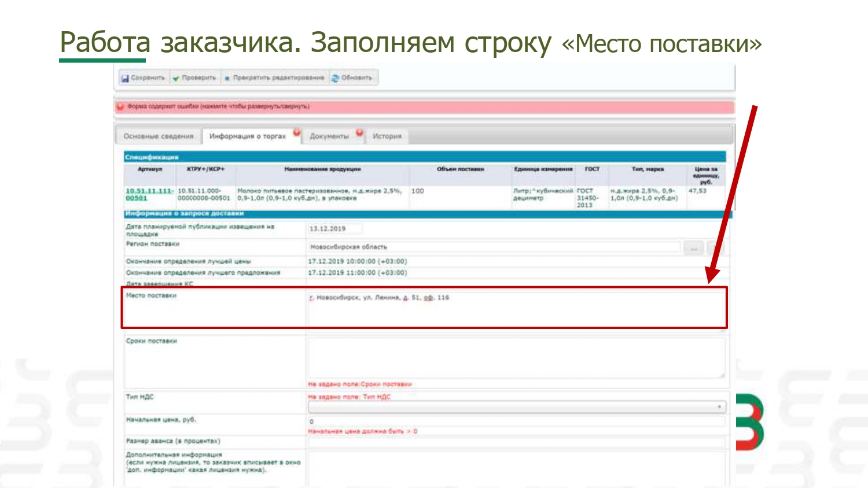Click the Сохранить (save) floppy icon
Image resolution: width=868 pixels, height=488 pixels.
click(124, 78)
